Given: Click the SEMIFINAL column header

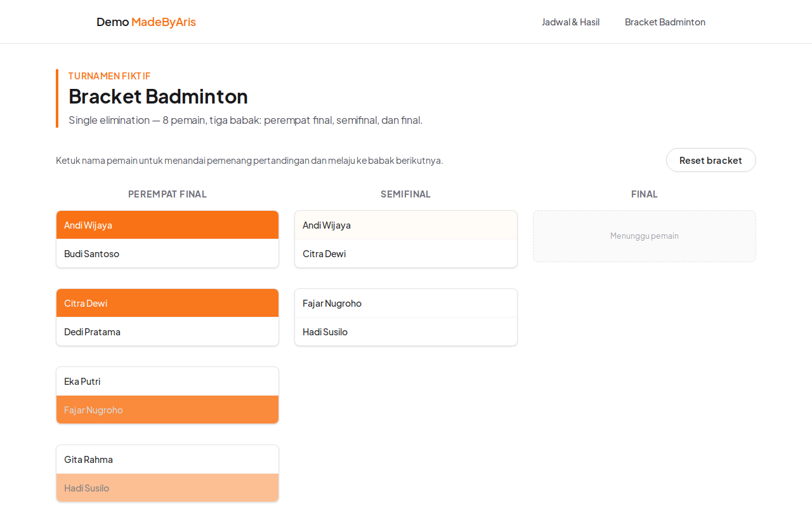Looking at the screenshot, I should pos(406,194).
